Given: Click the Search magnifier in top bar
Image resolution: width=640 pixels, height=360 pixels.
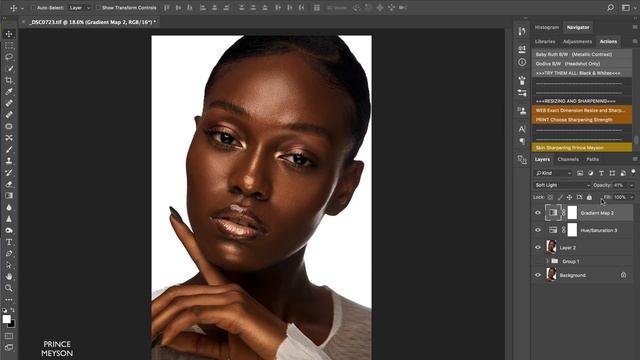Looking at the screenshot, I should [x=611, y=7].
